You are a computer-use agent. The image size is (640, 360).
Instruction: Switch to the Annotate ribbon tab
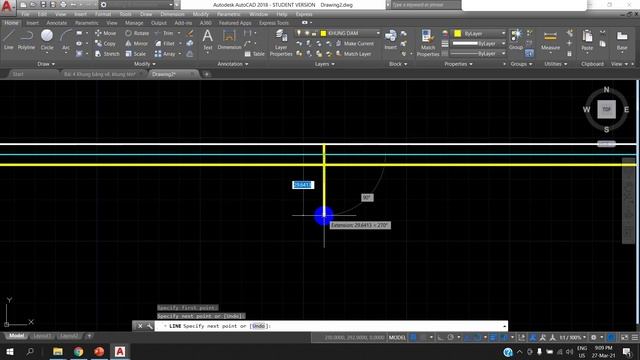click(56, 23)
